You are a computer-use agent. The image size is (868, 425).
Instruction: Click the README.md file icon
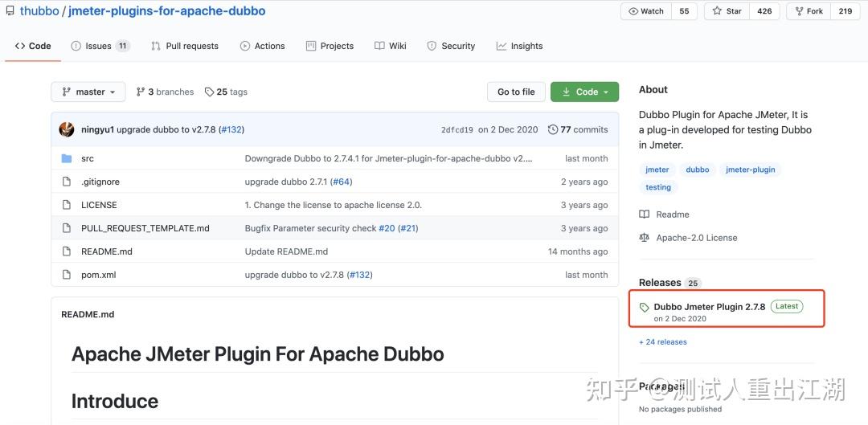point(67,251)
